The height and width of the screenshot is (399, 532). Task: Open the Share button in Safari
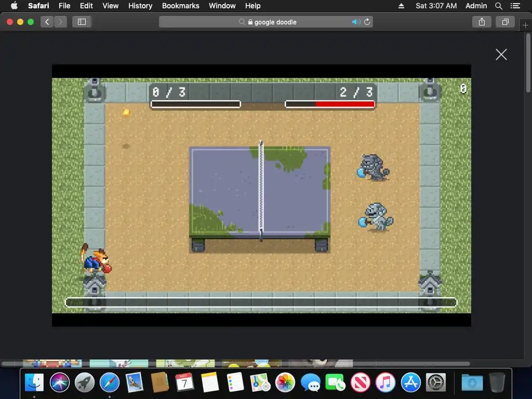point(482,22)
